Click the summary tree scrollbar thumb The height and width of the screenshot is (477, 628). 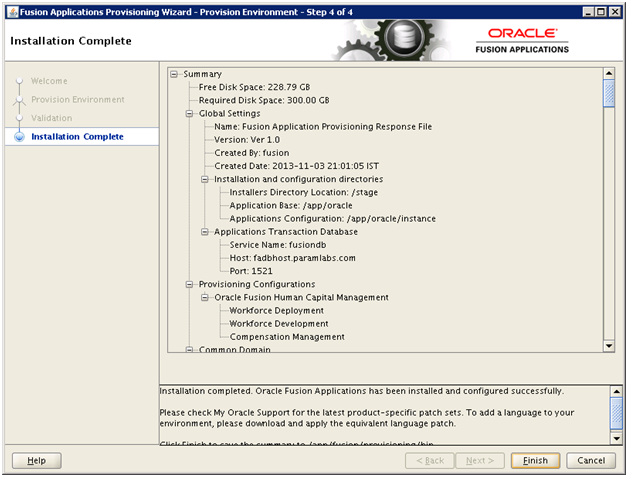[609, 93]
